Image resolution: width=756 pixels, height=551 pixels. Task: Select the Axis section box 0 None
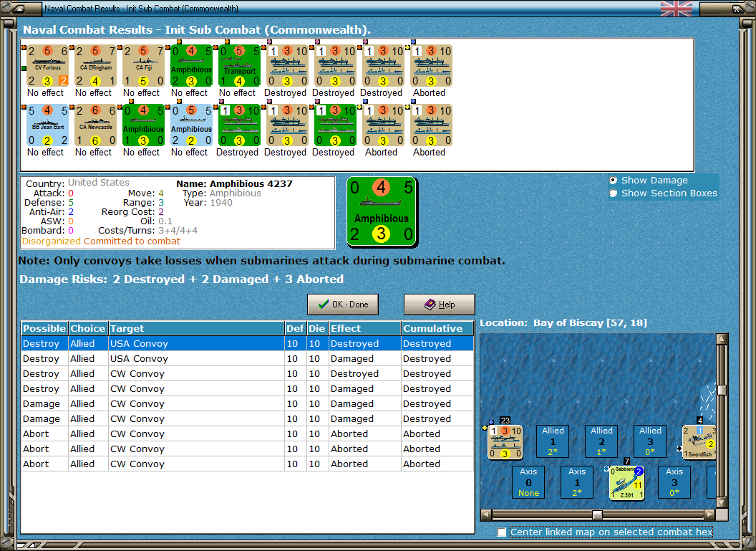tap(528, 482)
